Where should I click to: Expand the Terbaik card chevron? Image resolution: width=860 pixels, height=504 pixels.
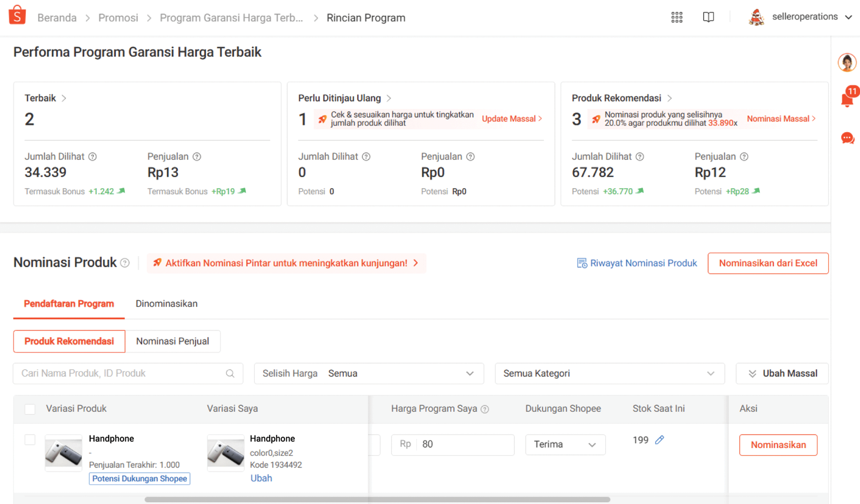(64, 98)
